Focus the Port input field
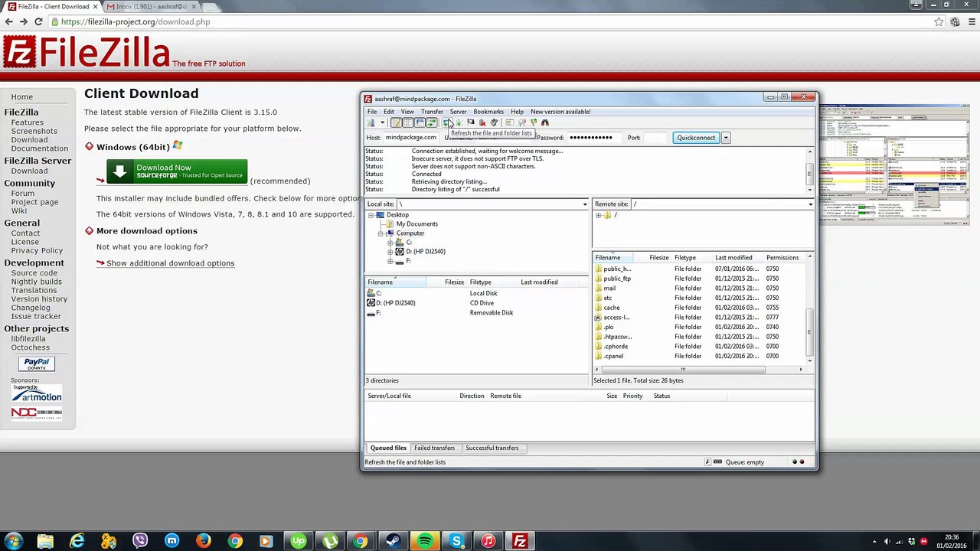The height and width of the screenshot is (551, 980). pos(655,138)
